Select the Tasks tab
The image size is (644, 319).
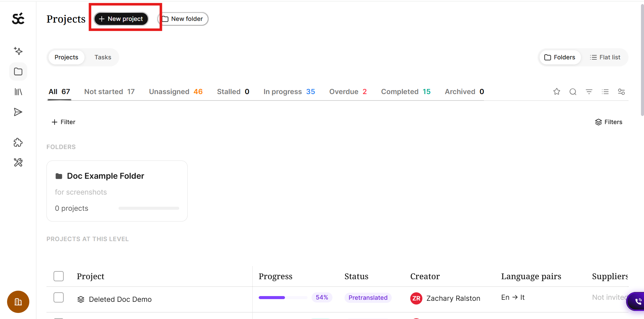tap(103, 57)
